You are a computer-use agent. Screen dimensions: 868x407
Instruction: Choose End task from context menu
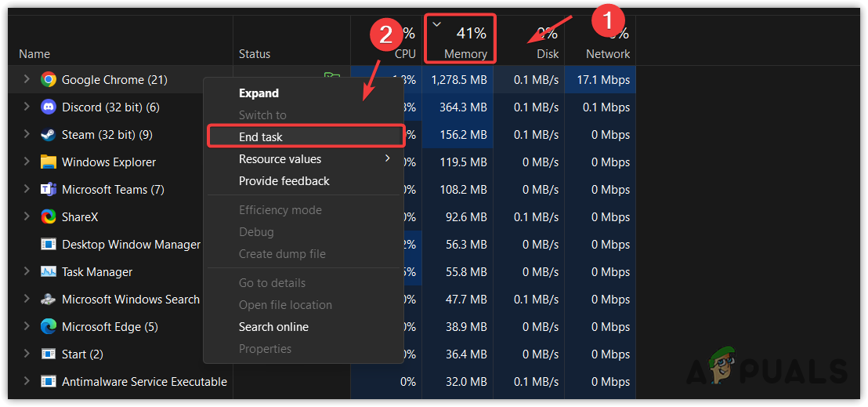(x=261, y=137)
